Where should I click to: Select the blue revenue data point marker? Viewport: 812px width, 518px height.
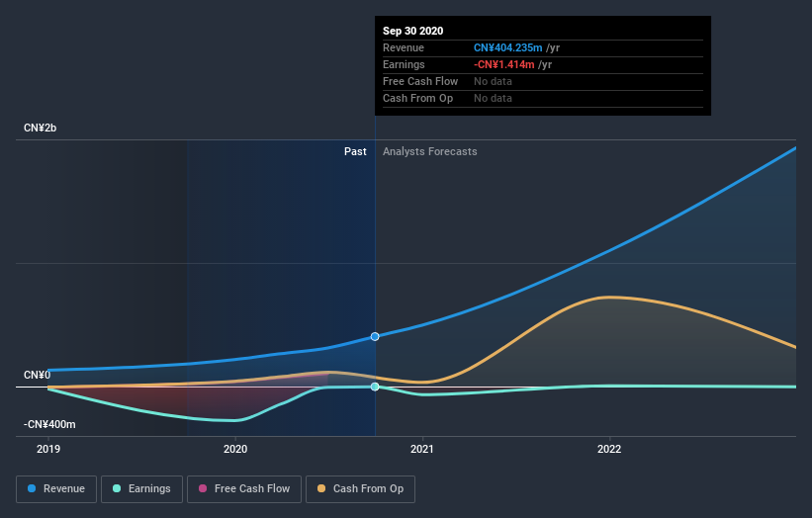point(375,336)
